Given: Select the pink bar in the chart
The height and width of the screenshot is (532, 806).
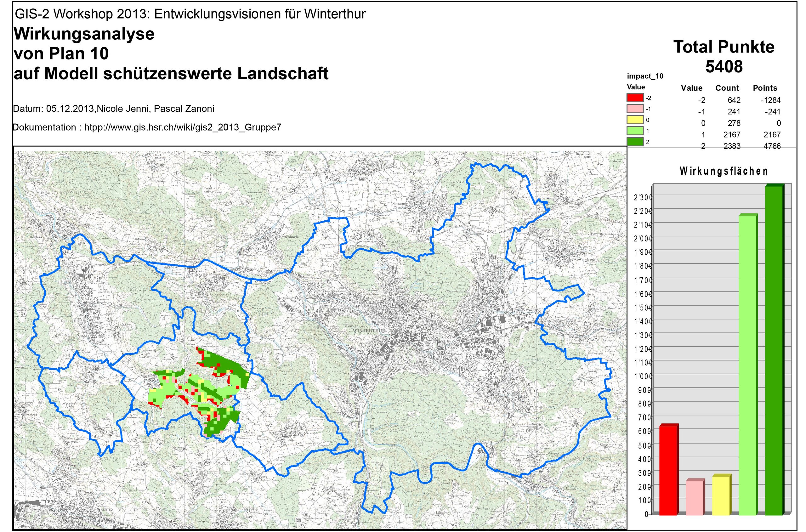Looking at the screenshot, I should (694, 498).
